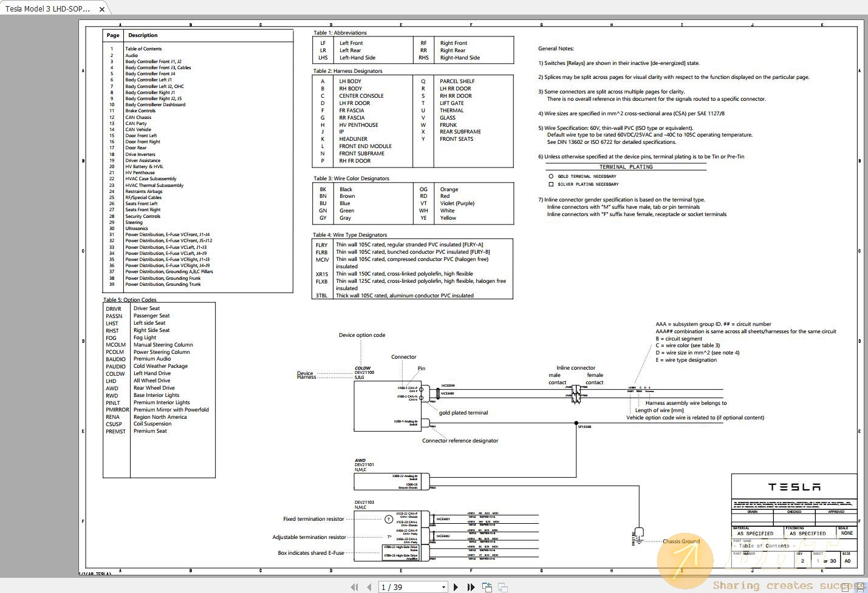
Task: Click 'Premium Mirror with Powerfold' option description
Action: point(171,410)
